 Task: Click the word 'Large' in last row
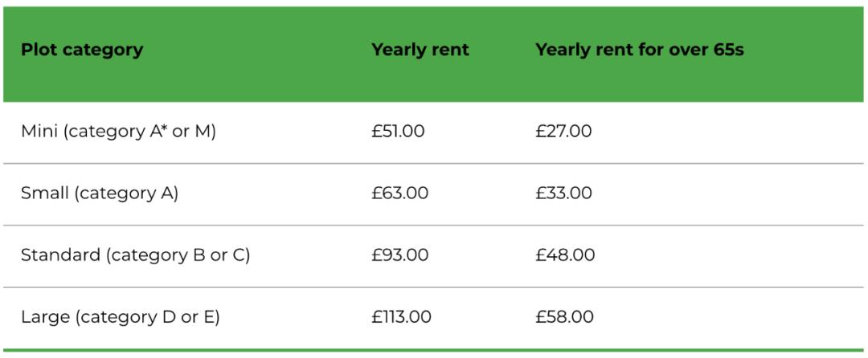[x=45, y=317]
